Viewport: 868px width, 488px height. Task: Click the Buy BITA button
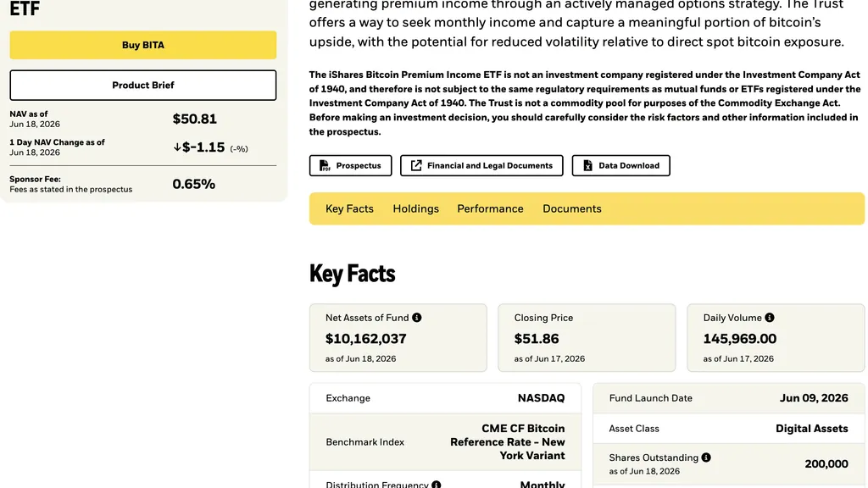142,45
